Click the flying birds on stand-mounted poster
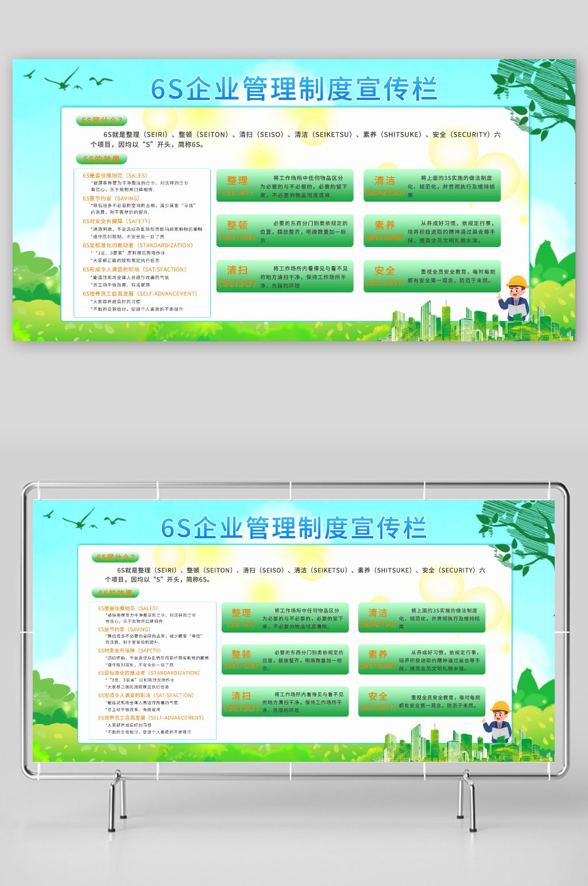 pos(85,518)
